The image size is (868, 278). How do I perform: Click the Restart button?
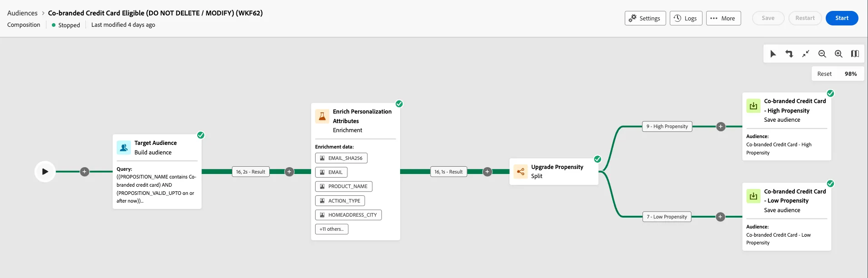pyautogui.click(x=805, y=18)
